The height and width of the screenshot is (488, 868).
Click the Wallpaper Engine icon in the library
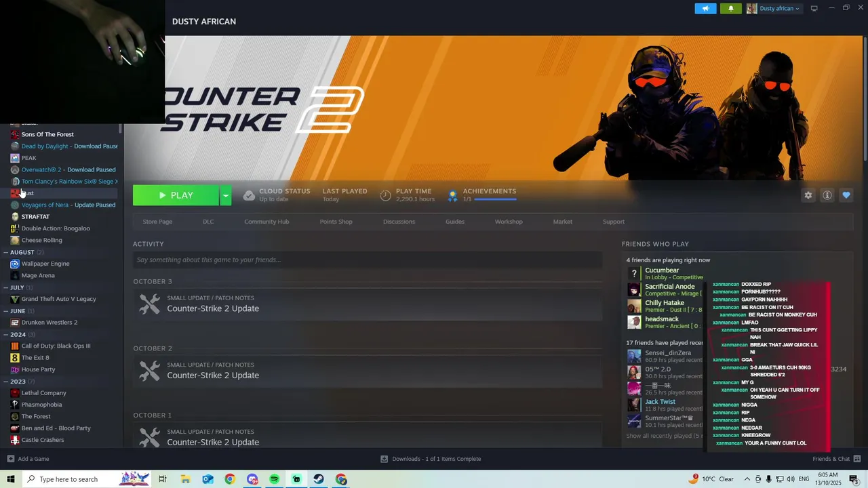[15, 264]
